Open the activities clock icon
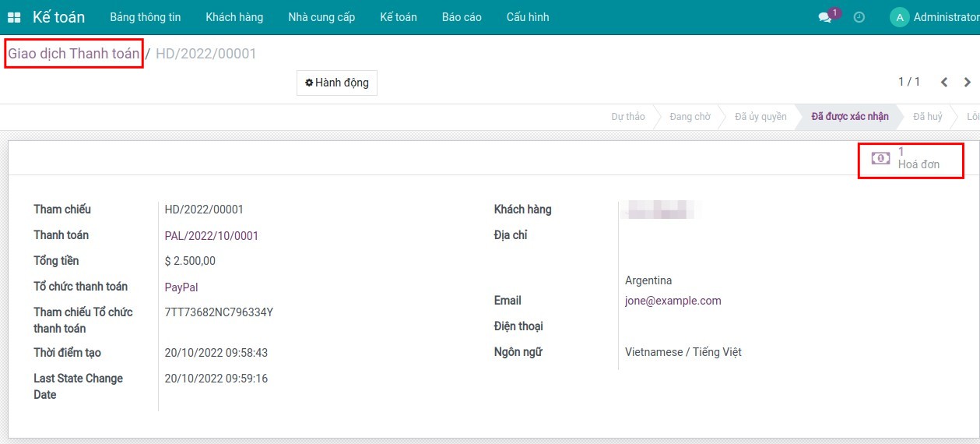The width and height of the screenshot is (980, 444). pyautogui.click(x=859, y=17)
